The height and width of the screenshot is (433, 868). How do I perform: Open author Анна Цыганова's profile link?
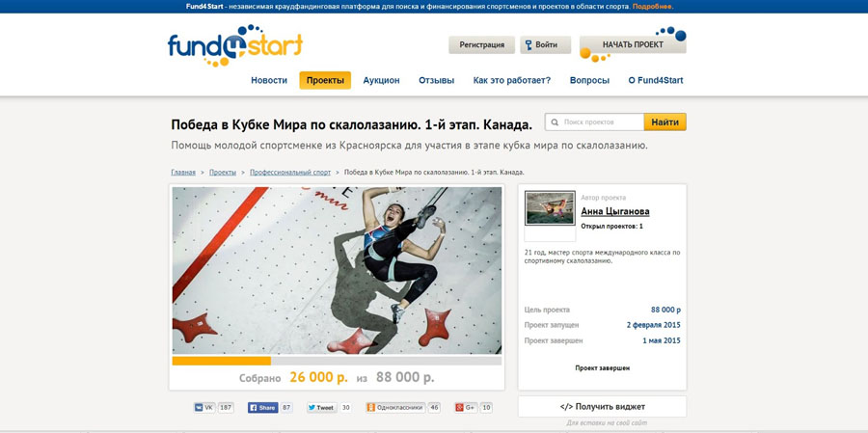[615, 211]
